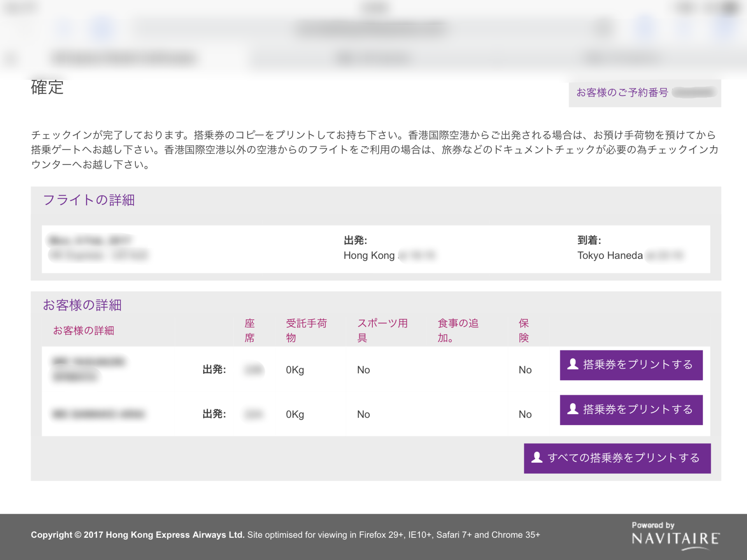The image size is (747, 560).
Task: Click 出発: label in second passenger row
Action: coord(214,414)
